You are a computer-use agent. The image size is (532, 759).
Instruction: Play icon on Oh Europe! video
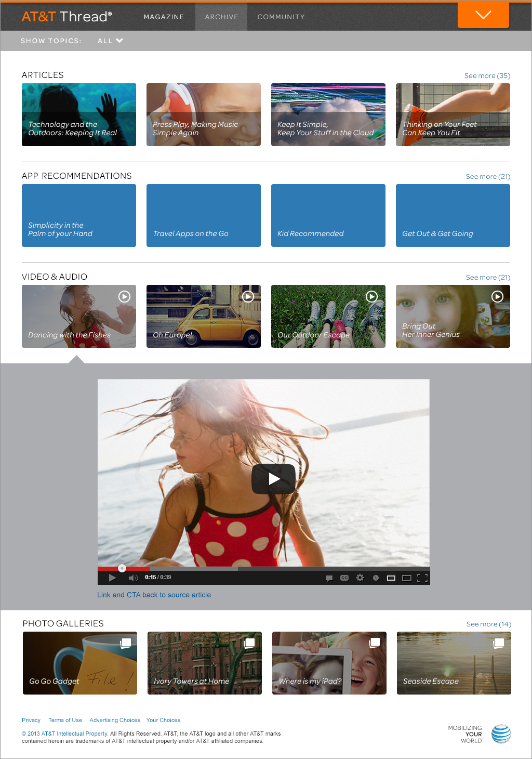(x=248, y=296)
